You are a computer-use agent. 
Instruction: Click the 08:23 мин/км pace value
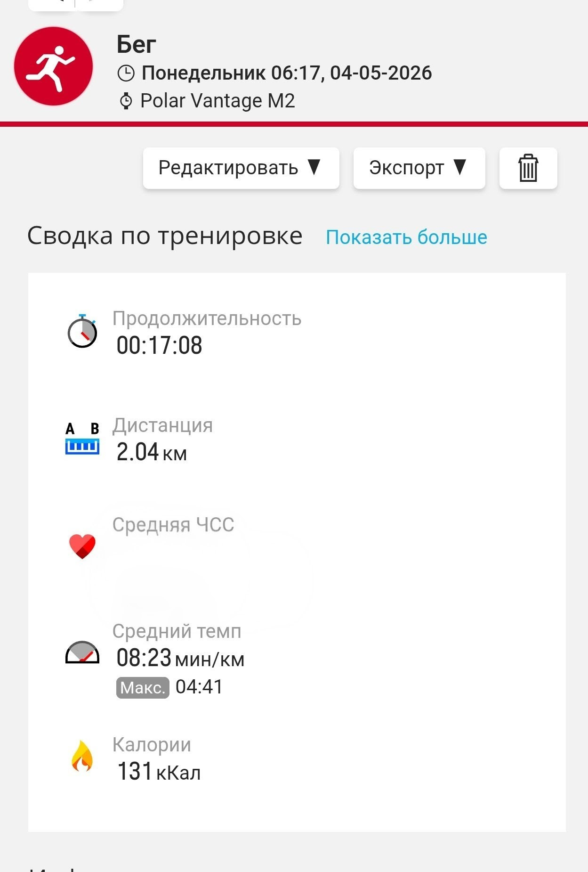(180, 658)
